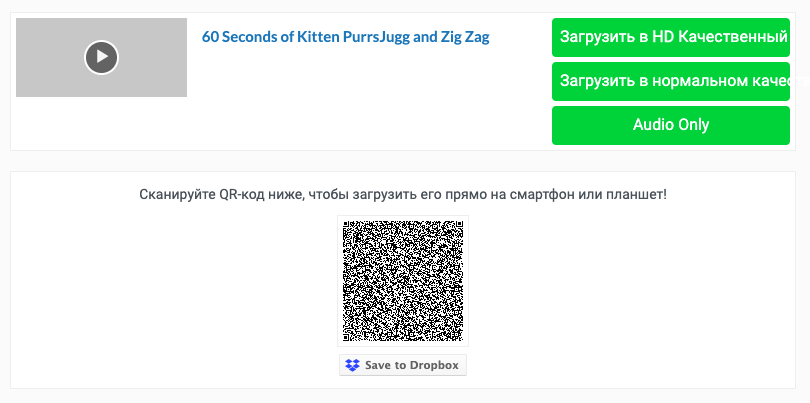Click the words Zig Zag in the title
This screenshot has height=403, width=810.
point(465,37)
